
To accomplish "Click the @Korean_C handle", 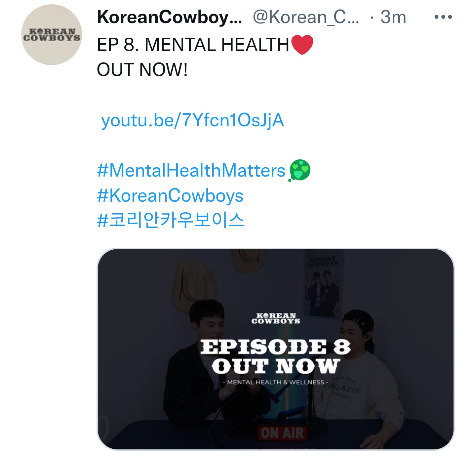I will pyautogui.click(x=306, y=17).
